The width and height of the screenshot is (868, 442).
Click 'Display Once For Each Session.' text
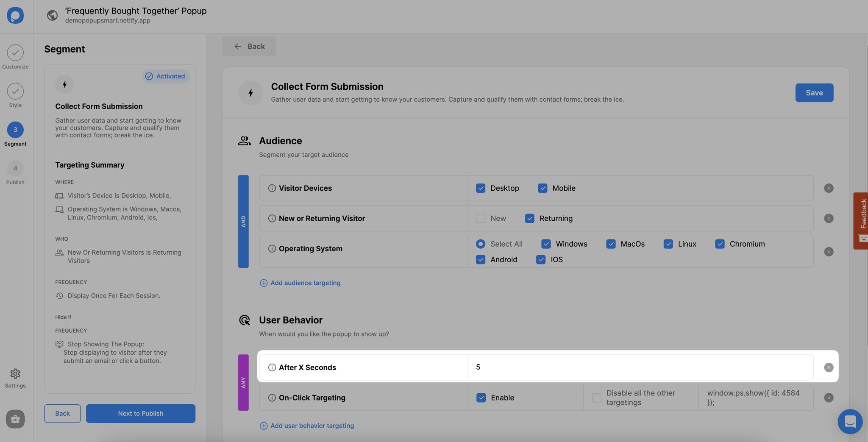coord(114,296)
